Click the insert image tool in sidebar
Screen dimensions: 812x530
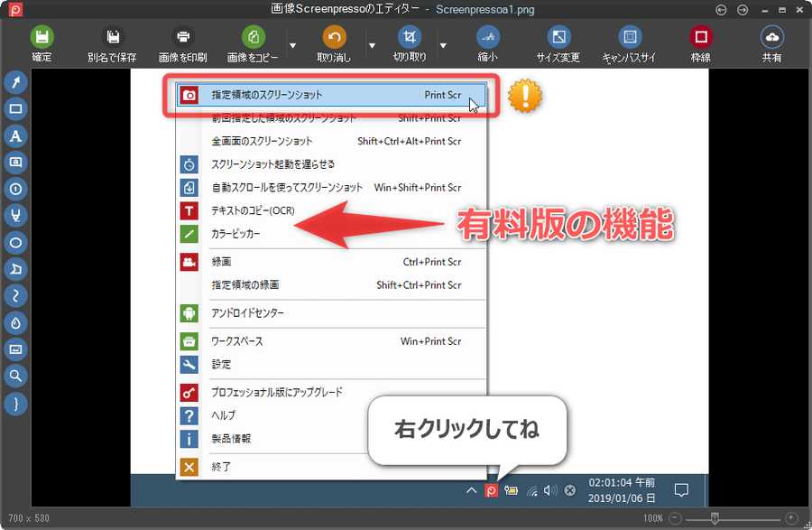[15, 349]
